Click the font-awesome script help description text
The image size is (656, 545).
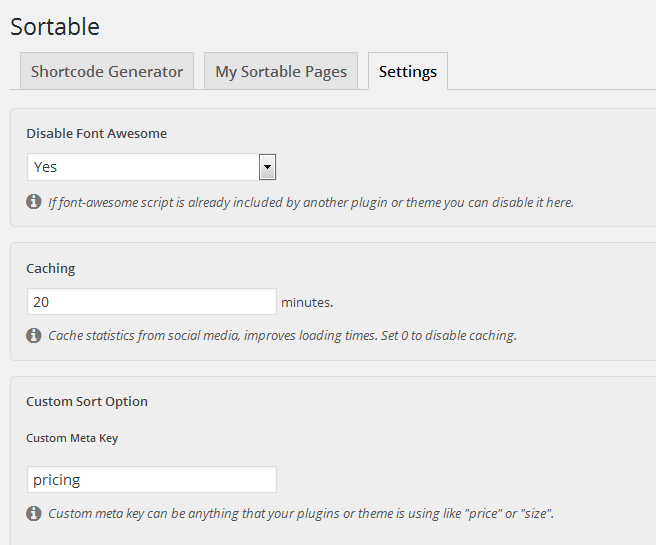coord(311,202)
